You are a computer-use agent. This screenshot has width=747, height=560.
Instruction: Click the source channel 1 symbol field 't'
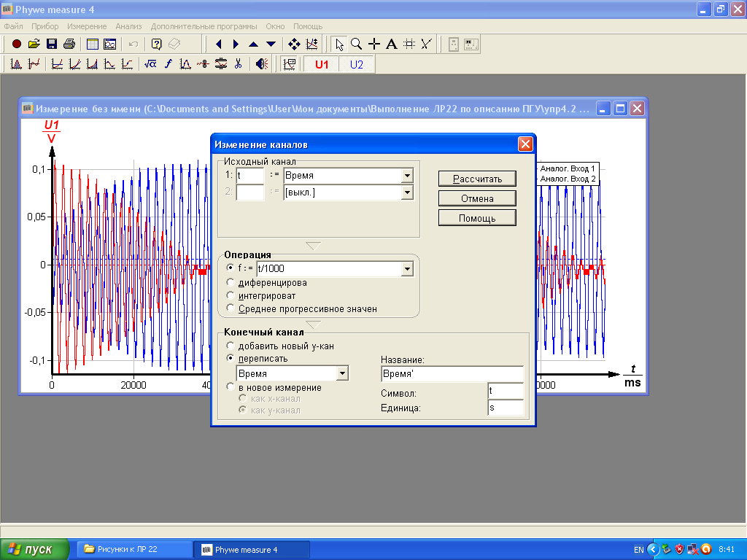[x=250, y=176]
